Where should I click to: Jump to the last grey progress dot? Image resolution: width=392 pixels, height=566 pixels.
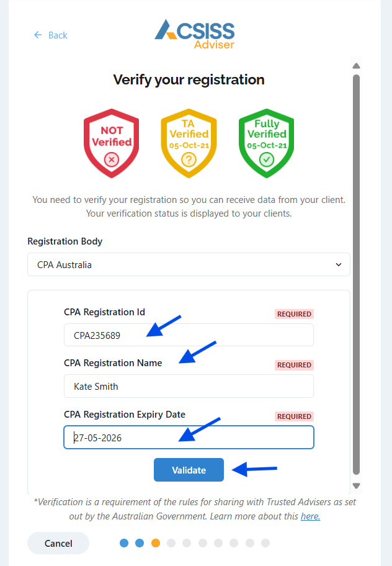(265, 543)
